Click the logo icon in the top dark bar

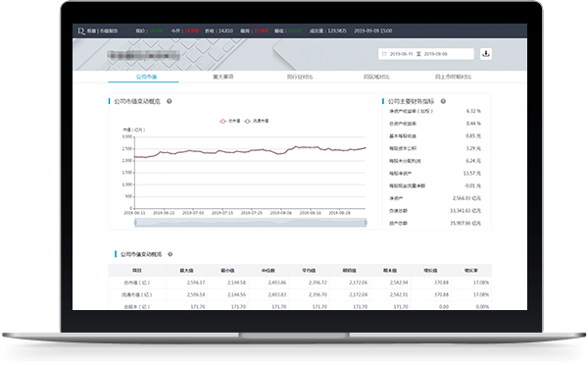tap(81, 30)
